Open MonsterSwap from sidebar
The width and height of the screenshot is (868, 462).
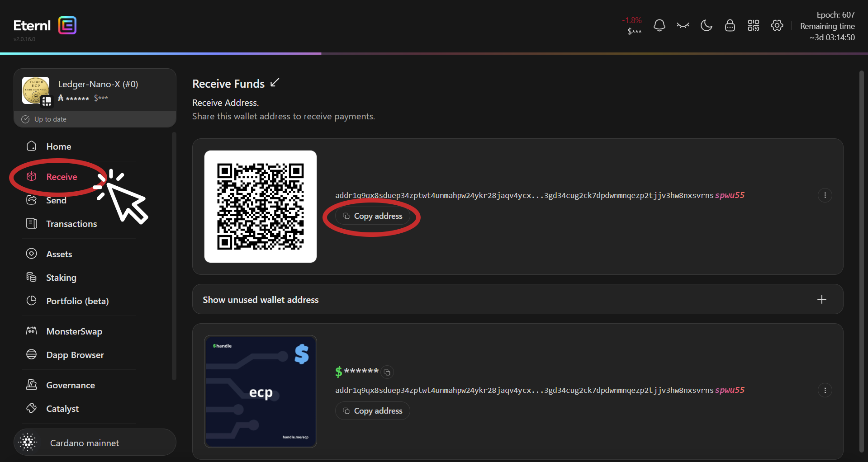click(x=74, y=331)
